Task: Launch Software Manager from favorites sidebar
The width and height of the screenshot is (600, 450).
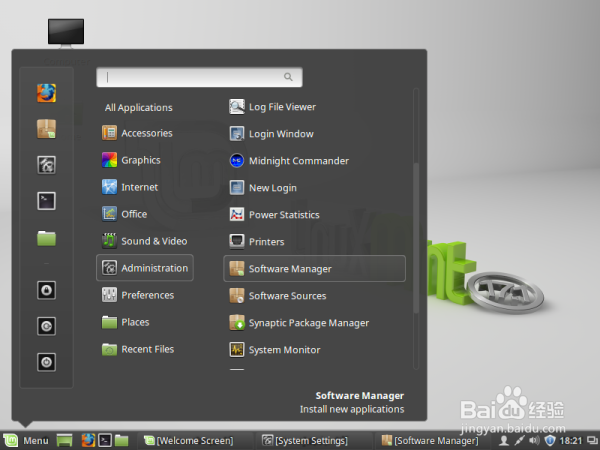Action: click(x=46, y=129)
